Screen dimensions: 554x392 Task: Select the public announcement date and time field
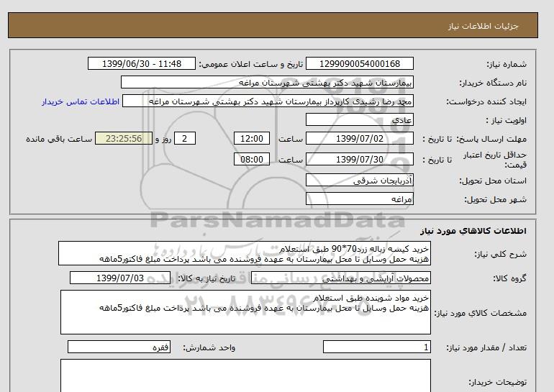[x=141, y=64]
